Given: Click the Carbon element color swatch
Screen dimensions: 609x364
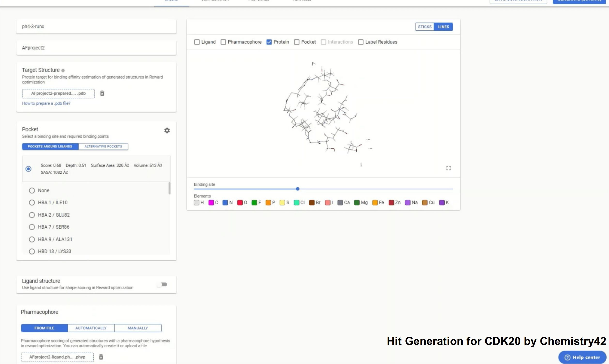Looking at the screenshot, I should click(x=211, y=202).
